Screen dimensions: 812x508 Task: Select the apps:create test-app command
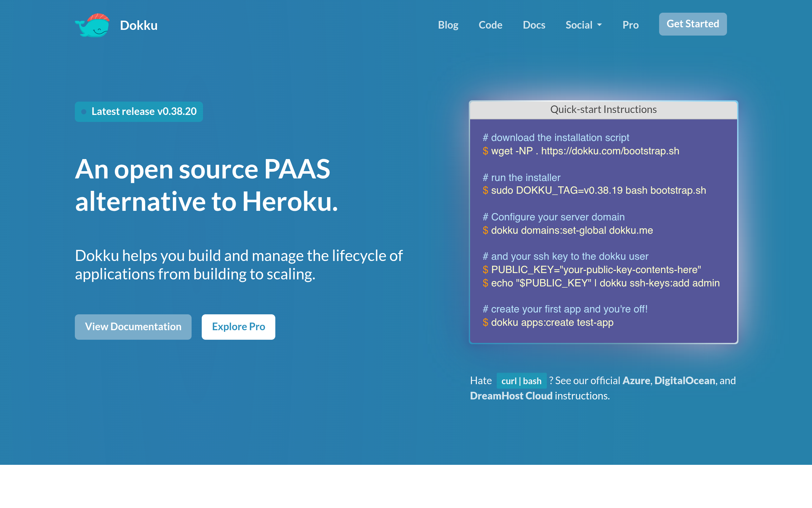point(548,323)
